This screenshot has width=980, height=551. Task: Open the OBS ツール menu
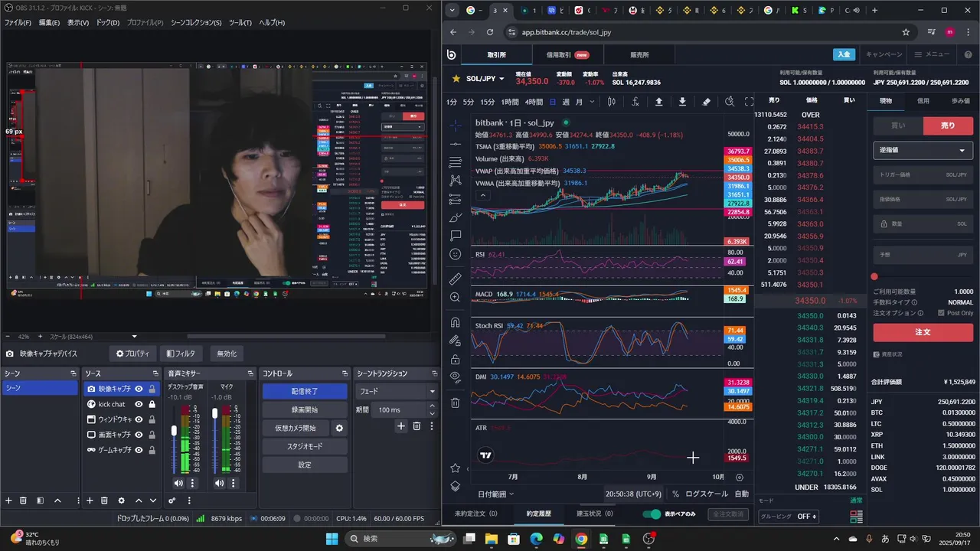(240, 22)
